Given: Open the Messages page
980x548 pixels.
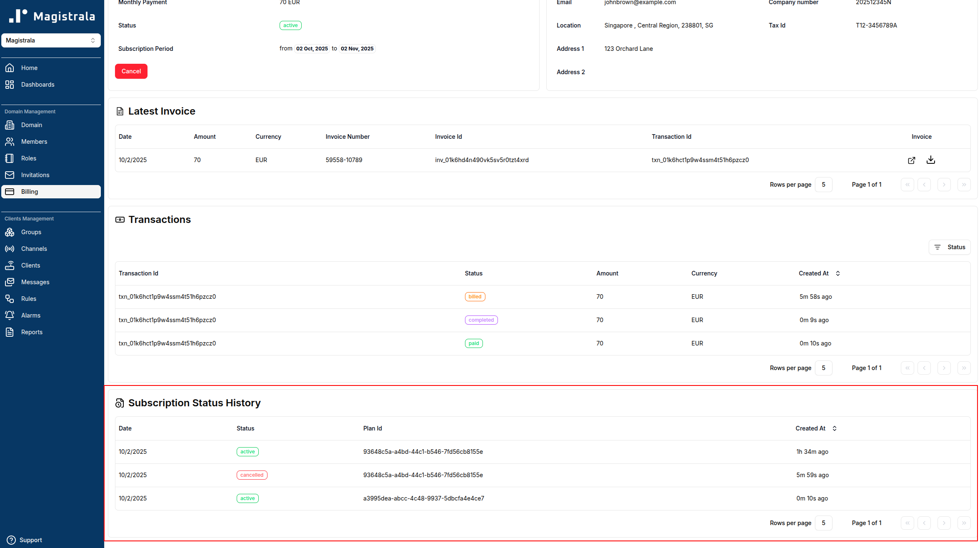Looking at the screenshot, I should pos(35,282).
